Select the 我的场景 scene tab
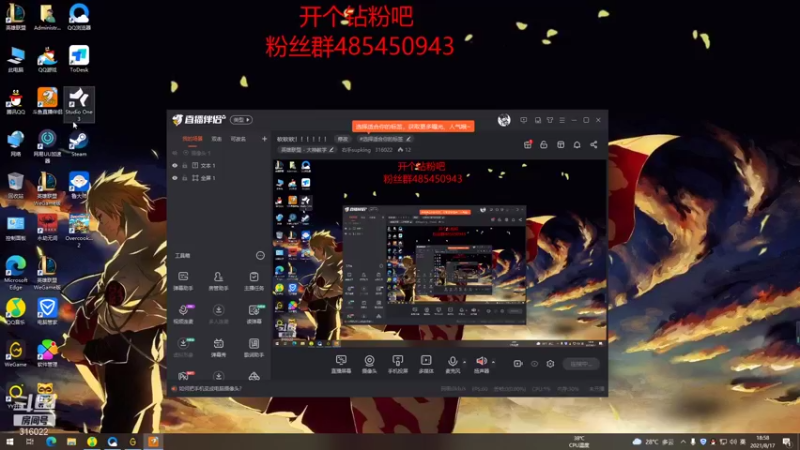 [x=192, y=139]
